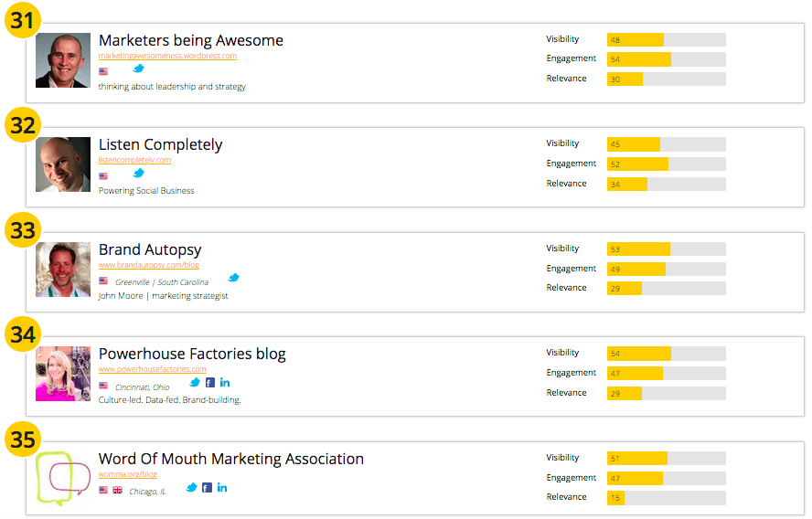Click rank badge number 34
Screen dimensions: 812x519
coord(23,334)
